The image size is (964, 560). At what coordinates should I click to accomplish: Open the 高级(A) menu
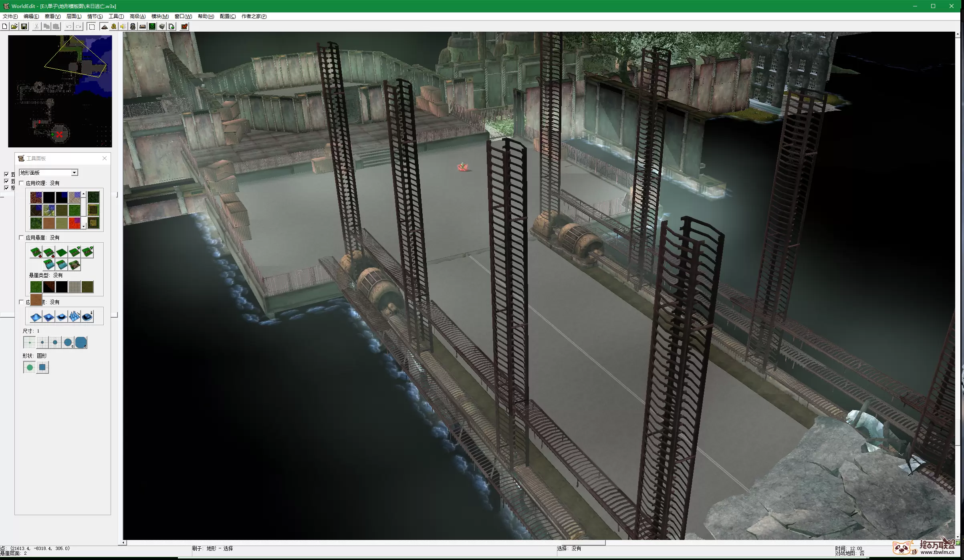(137, 16)
